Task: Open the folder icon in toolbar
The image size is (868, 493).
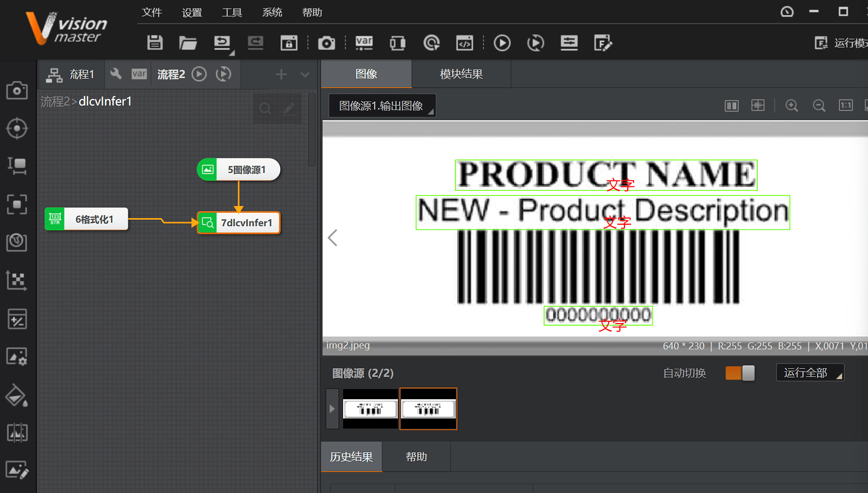Action: coord(188,43)
